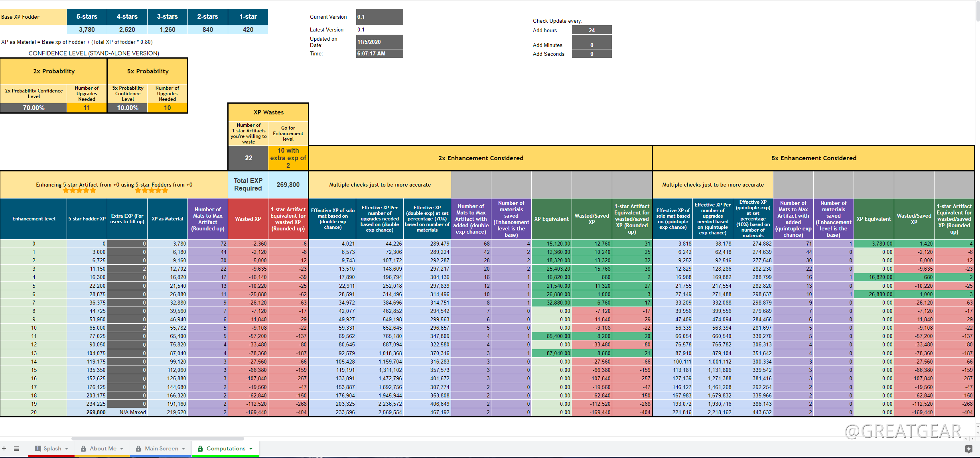Image resolution: width=980 pixels, height=458 pixels.
Task: Click the lock icon on Main Screen tab
Action: pyautogui.click(x=138, y=449)
